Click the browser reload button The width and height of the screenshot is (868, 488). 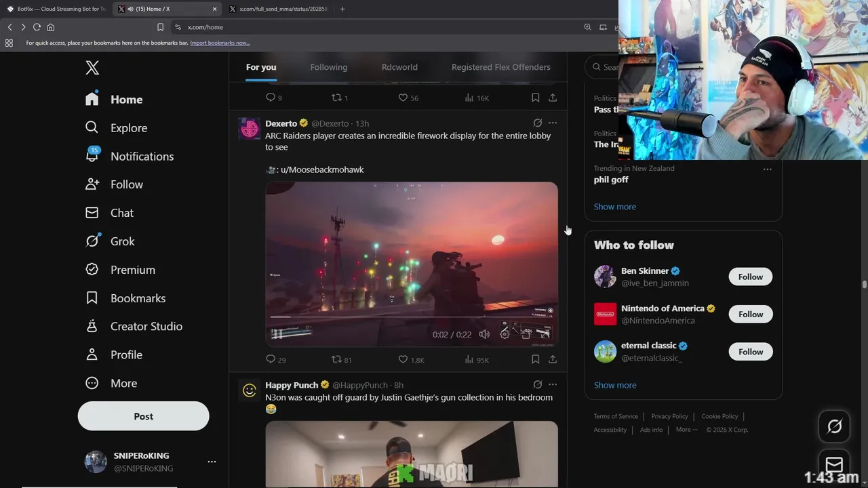37,27
